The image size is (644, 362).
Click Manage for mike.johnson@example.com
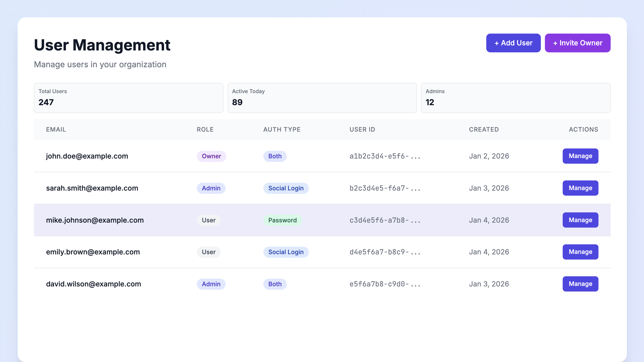click(580, 220)
